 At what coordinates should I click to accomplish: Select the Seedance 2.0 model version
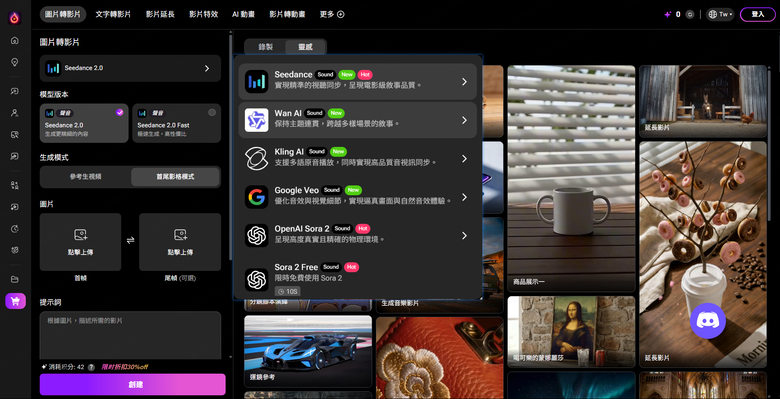point(84,123)
